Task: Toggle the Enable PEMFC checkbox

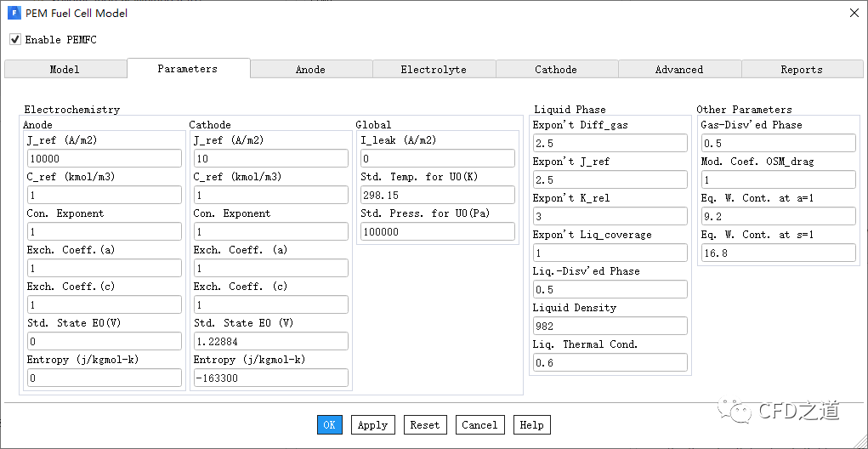Action: [15, 39]
